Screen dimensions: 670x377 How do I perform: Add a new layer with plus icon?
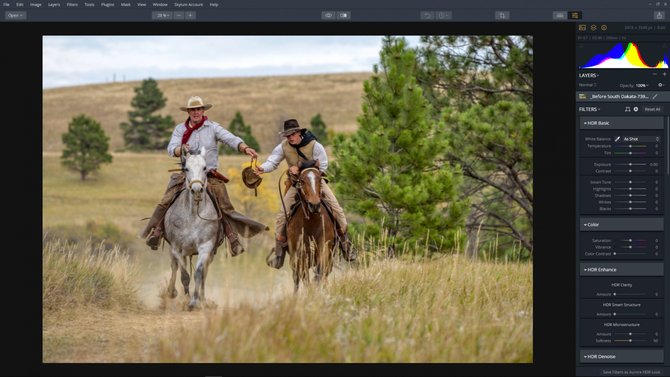point(664,74)
